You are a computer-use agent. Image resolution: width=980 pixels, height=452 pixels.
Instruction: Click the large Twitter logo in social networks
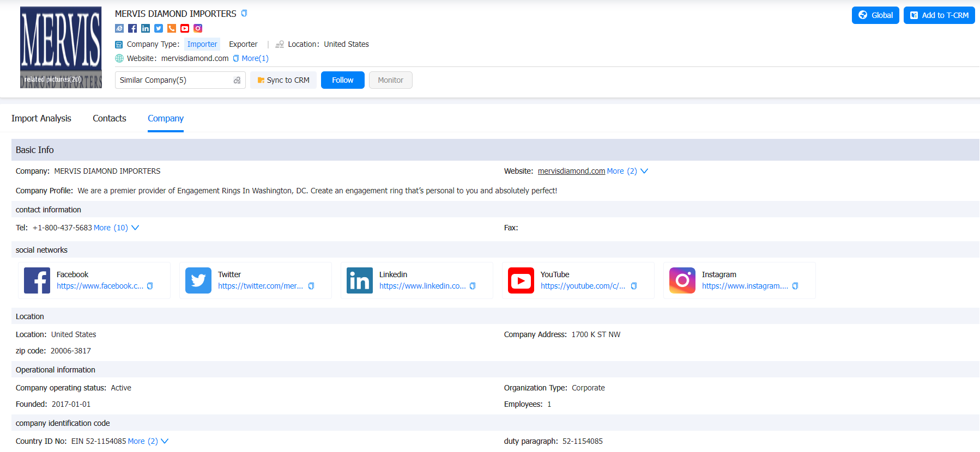[198, 280]
